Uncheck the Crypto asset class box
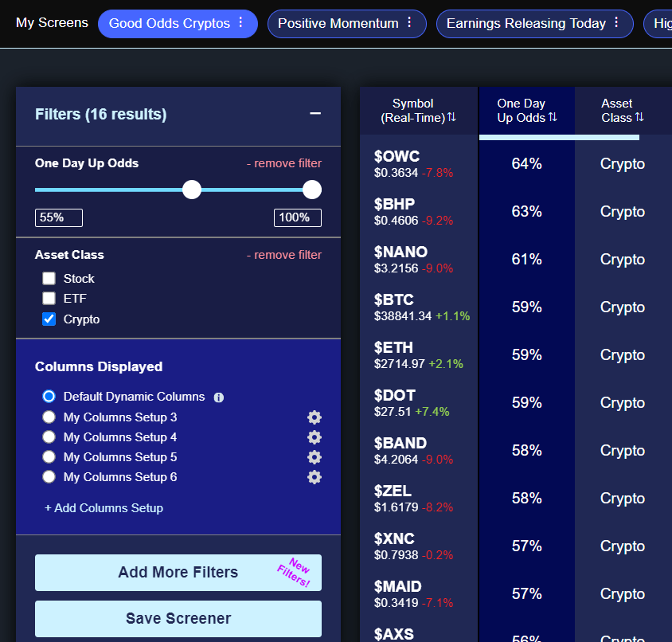672x642 pixels. pyautogui.click(x=49, y=319)
